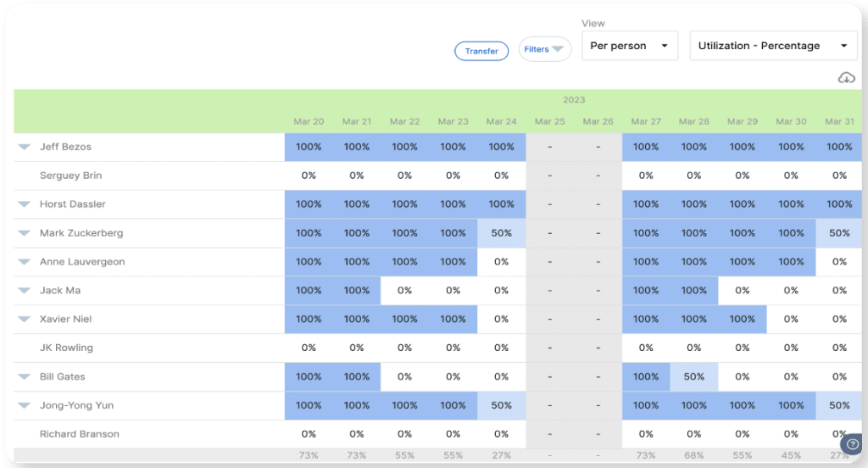Expand the Bill Gates row
Viewport: 868px width, 468px height.
pyautogui.click(x=25, y=377)
